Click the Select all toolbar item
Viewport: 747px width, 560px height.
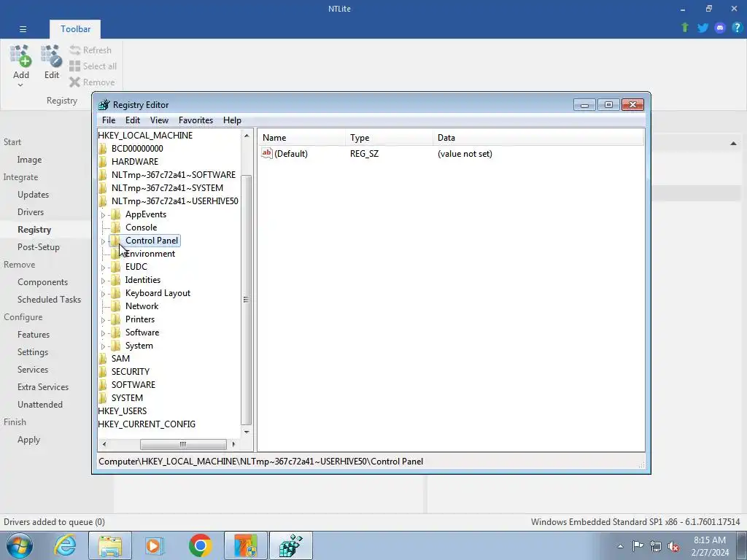[x=93, y=66]
